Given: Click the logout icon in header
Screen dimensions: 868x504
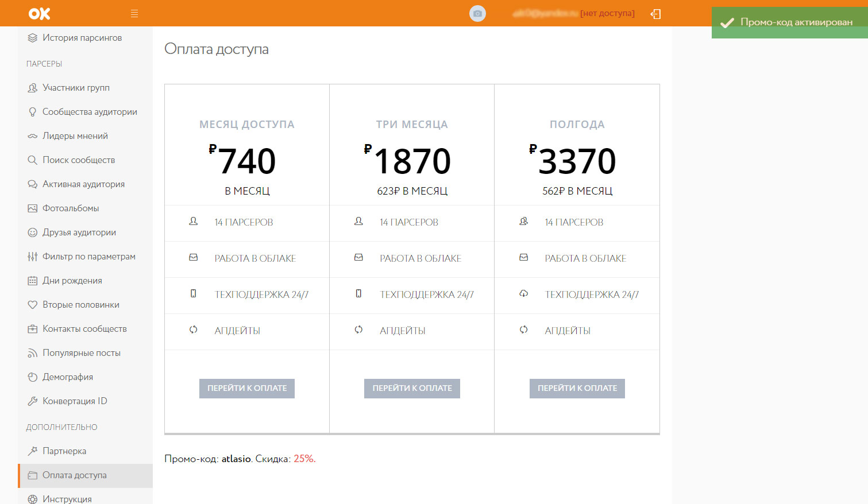Looking at the screenshot, I should [x=655, y=14].
